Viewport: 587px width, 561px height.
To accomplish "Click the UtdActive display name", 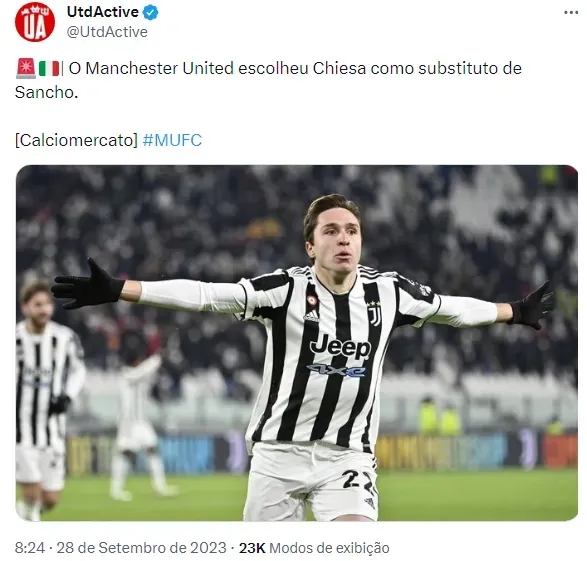I will (103, 12).
